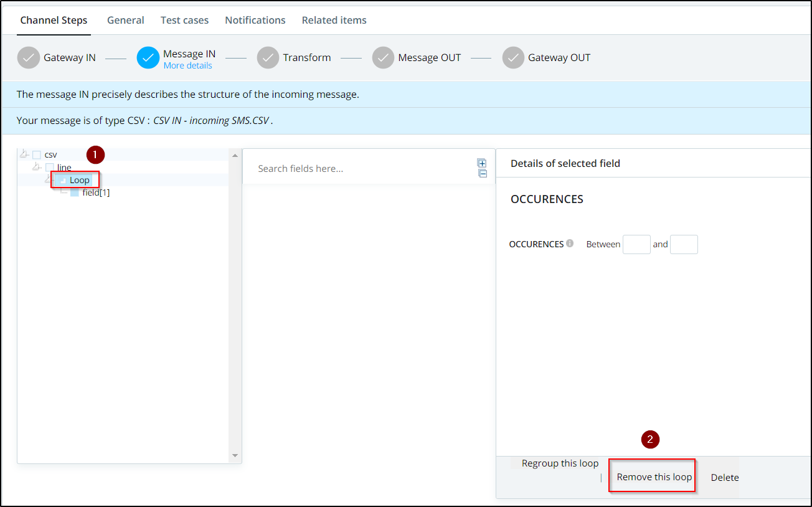Collapse the Loop tree node
This screenshot has height=507, width=812.
pyautogui.click(x=49, y=179)
